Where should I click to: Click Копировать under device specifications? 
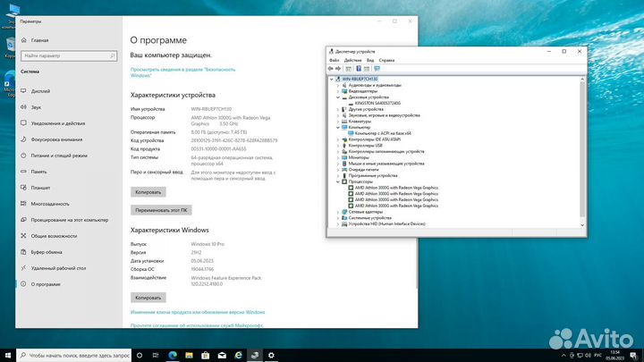click(x=148, y=191)
